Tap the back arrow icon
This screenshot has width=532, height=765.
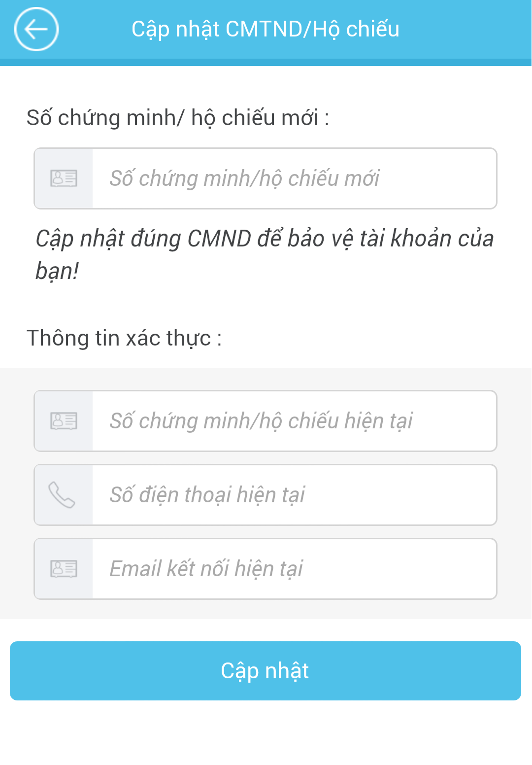click(36, 30)
